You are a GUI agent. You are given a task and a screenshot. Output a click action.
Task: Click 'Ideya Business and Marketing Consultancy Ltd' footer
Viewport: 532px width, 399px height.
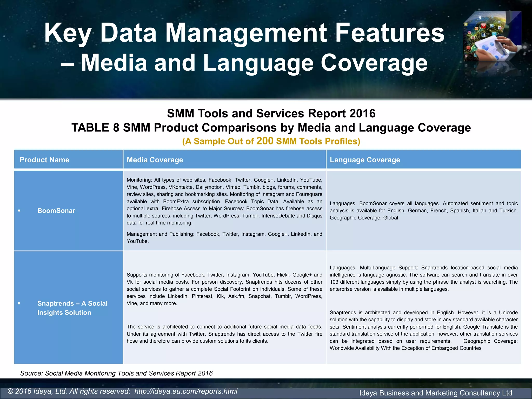pos(436,393)
